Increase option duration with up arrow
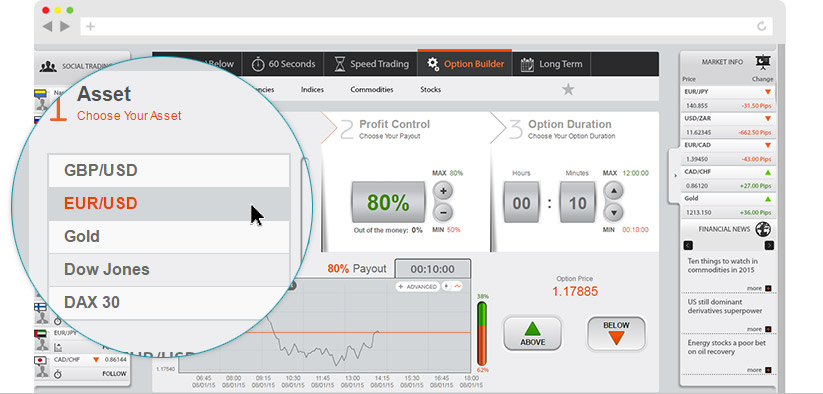The width and height of the screenshot is (823, 394). 614,191
